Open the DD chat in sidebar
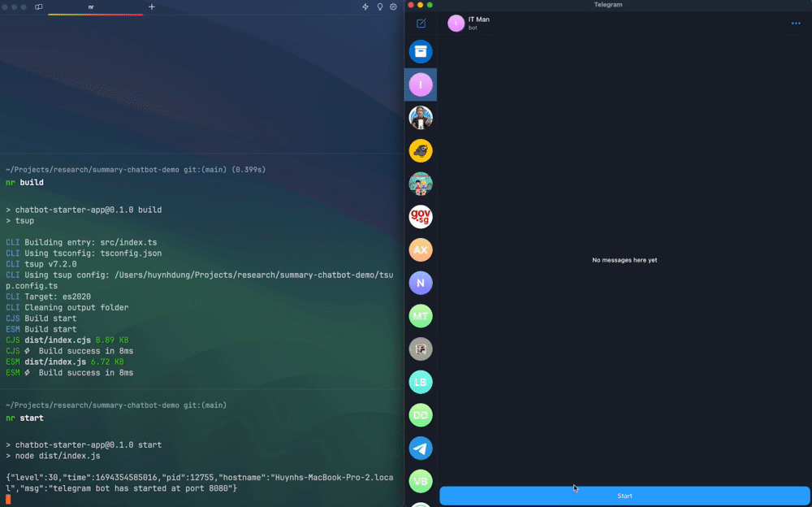The image size is (812, 507). click(x=421, y=415)
